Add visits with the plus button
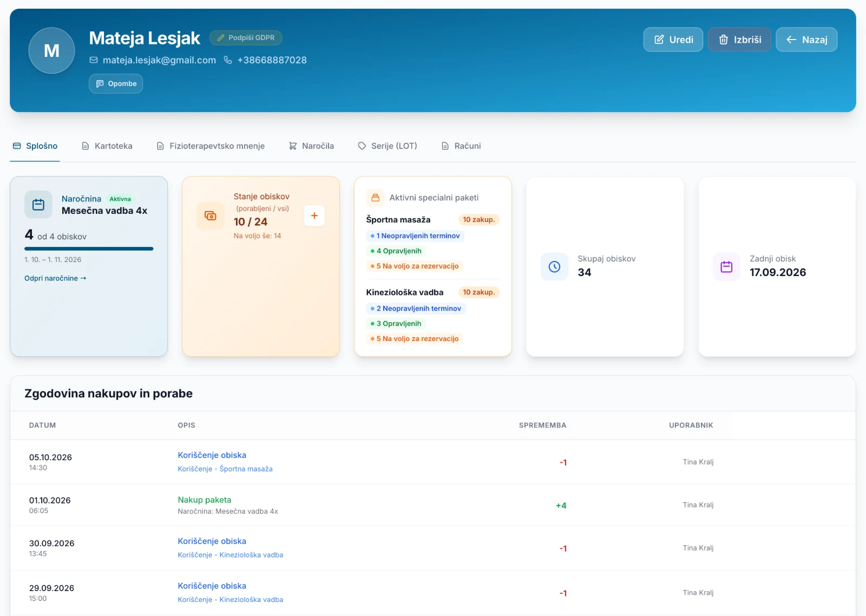This screenshot has height=616, width=866. 314,215
